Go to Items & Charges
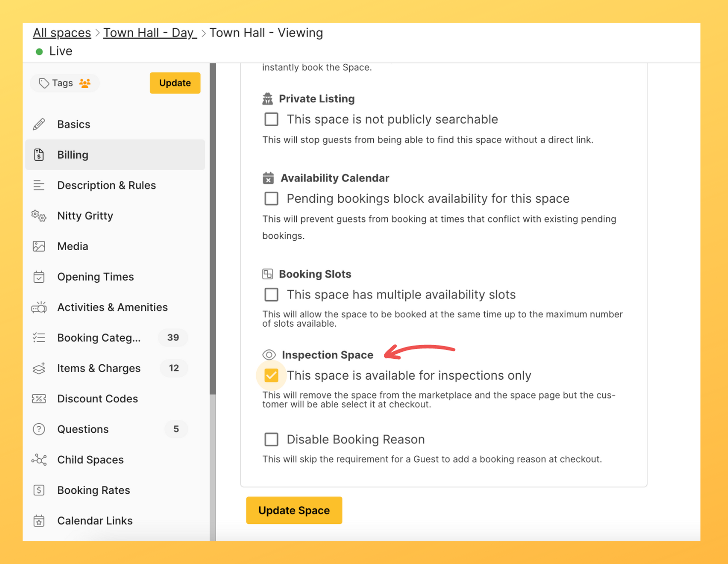728x564 pixels. (115, 368)
